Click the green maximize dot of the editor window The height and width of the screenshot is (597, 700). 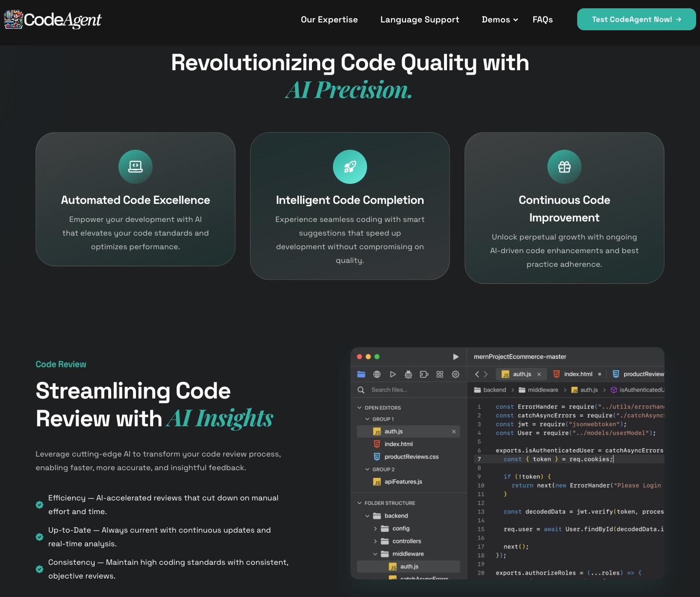[377, 357]
